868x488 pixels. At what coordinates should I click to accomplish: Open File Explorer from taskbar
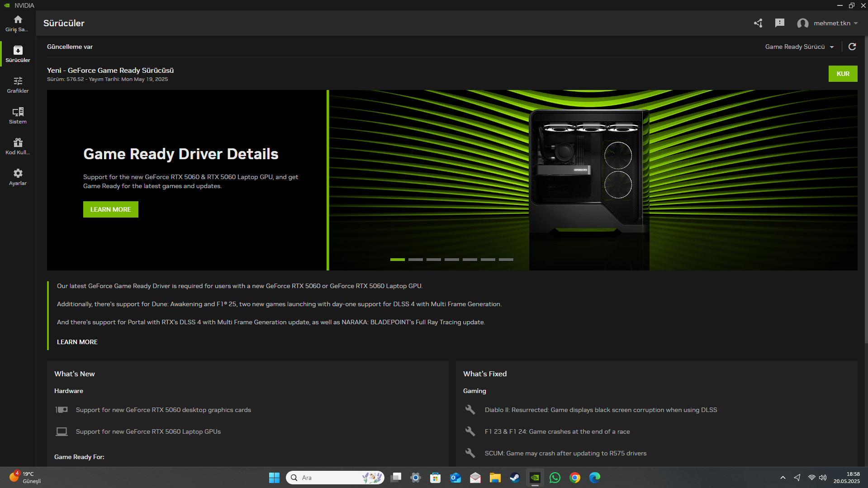coord(495,478)
